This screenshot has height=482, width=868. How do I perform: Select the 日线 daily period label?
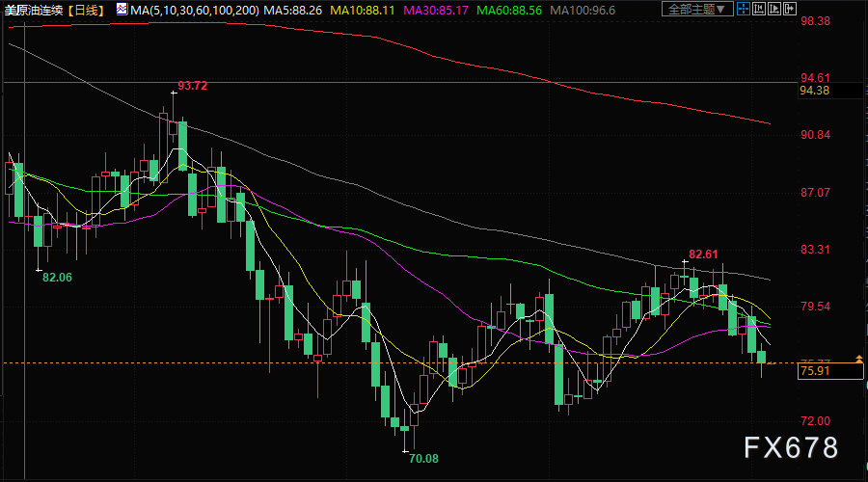86,10
